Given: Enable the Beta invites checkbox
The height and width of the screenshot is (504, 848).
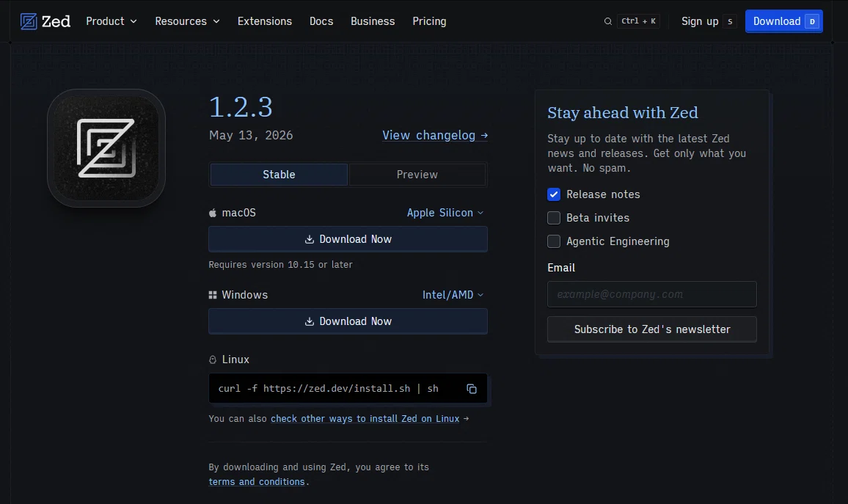Looking at the screenshot, I should 554,218.
